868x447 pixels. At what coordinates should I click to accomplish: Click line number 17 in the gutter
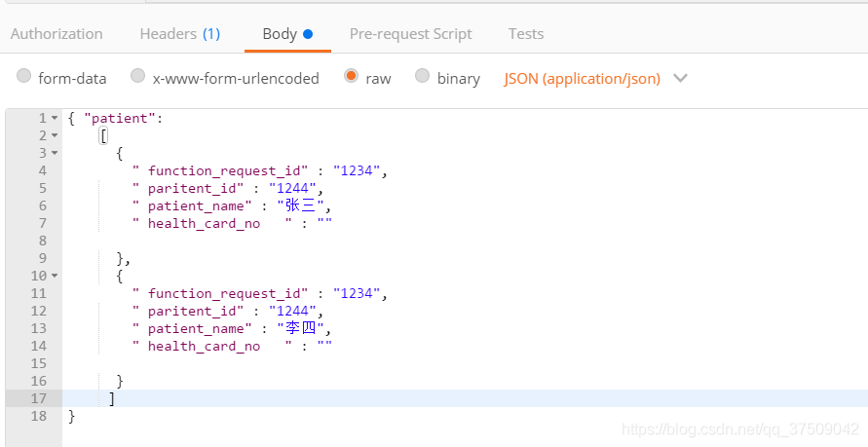[x=39, y=398]
